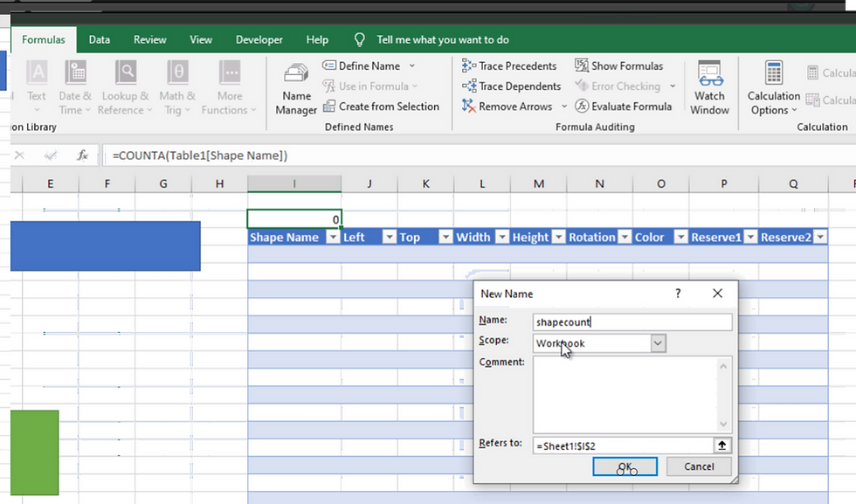Open the Math & Trig functions
856x504 pixels.
[x=177, y=87]
